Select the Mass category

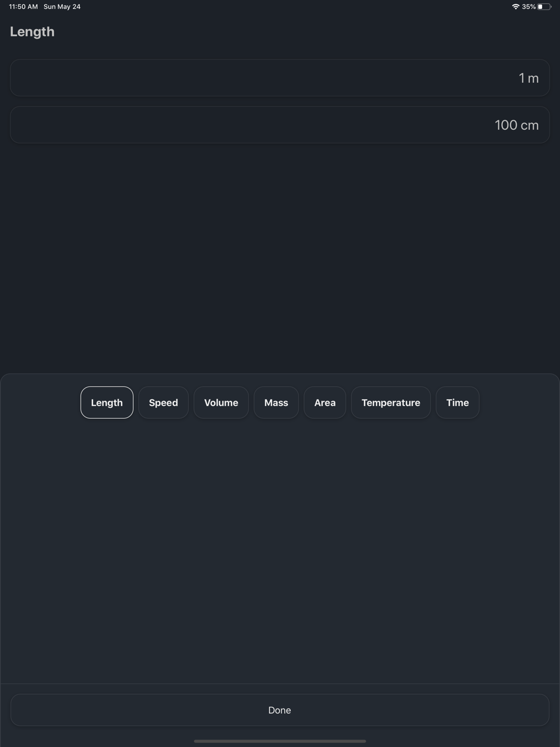point(276,403)
